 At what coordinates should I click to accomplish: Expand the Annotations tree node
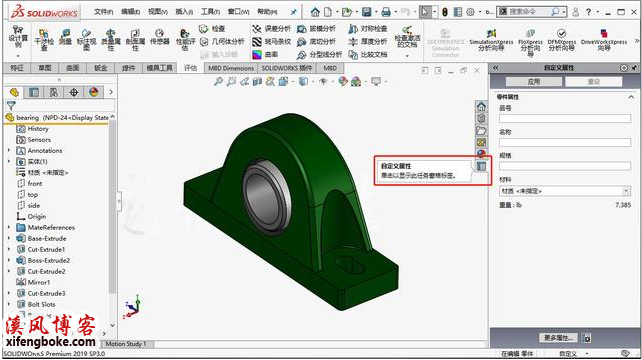9,151
